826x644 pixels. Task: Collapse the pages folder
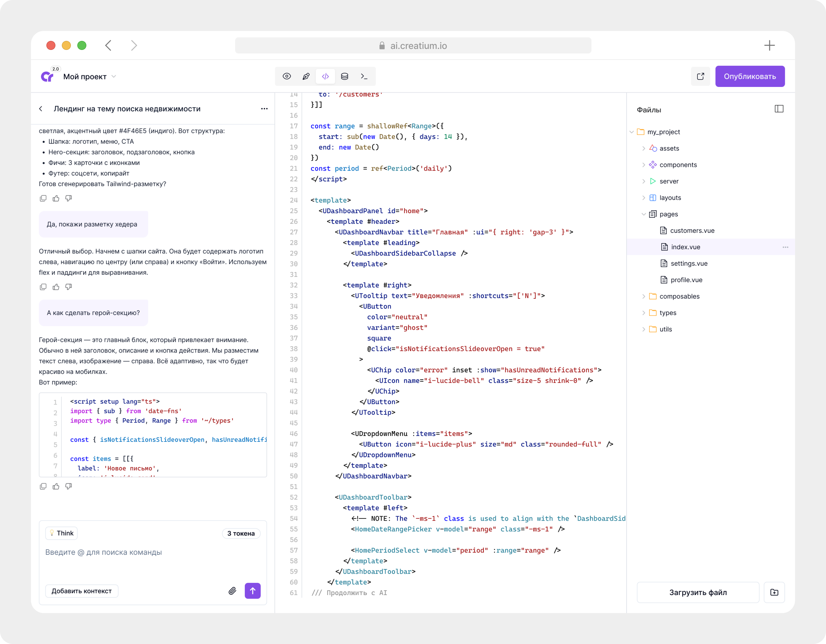[x=644, y=214]
